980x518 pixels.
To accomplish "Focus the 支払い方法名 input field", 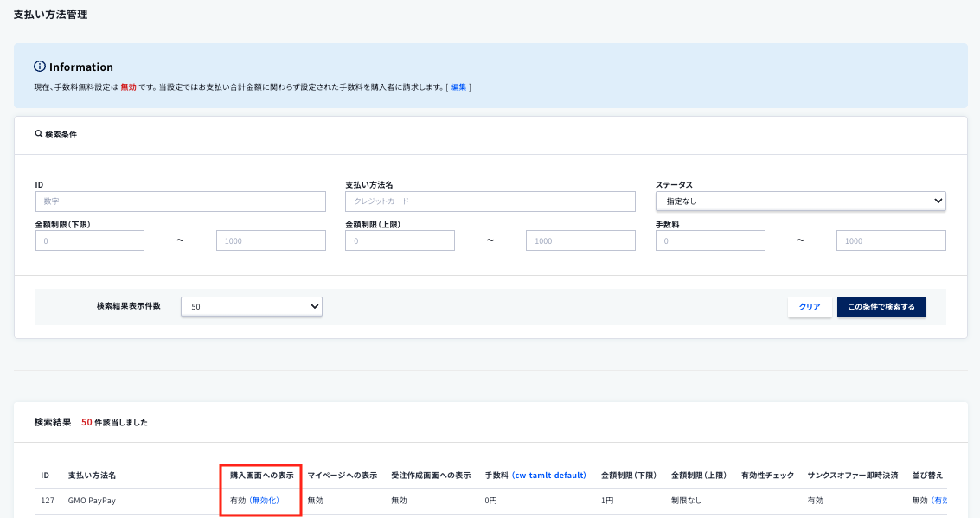I will pos(490,201).
